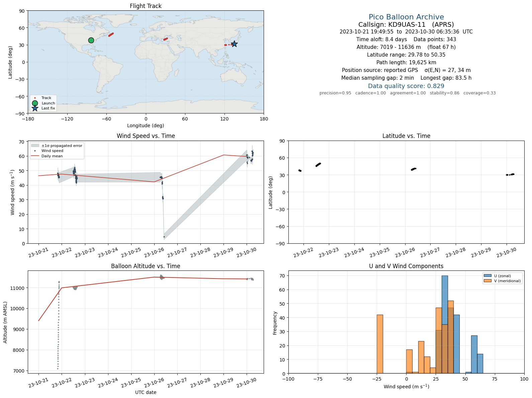Select the precision and coverage sub-scores line

pyautogui.click(x=408, y=93)
